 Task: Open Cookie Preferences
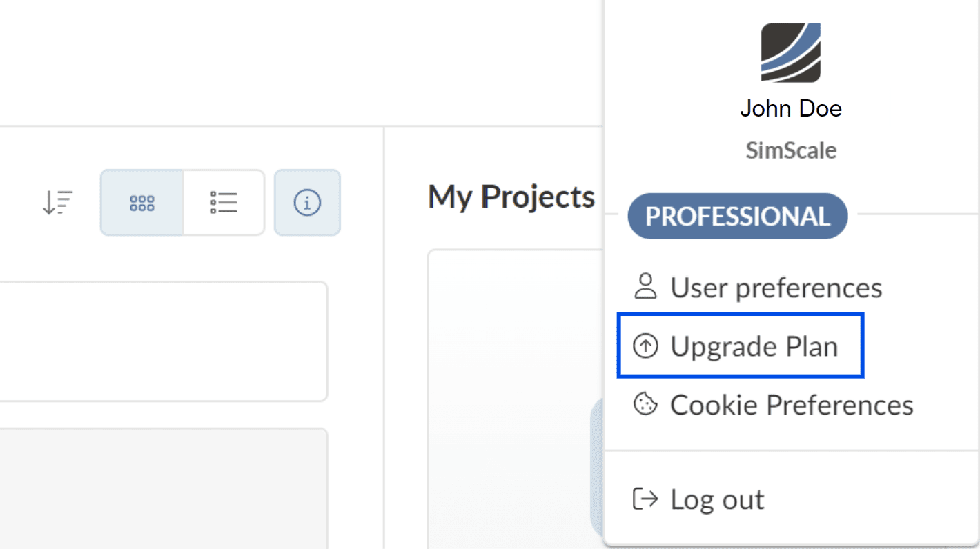[x=791, y=405]
